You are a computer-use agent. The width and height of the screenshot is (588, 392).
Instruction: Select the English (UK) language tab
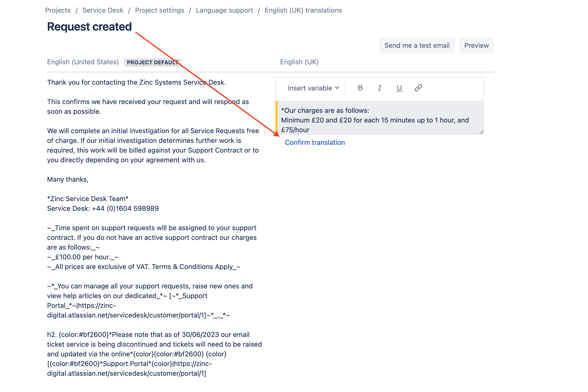click(x=300, y=62)
